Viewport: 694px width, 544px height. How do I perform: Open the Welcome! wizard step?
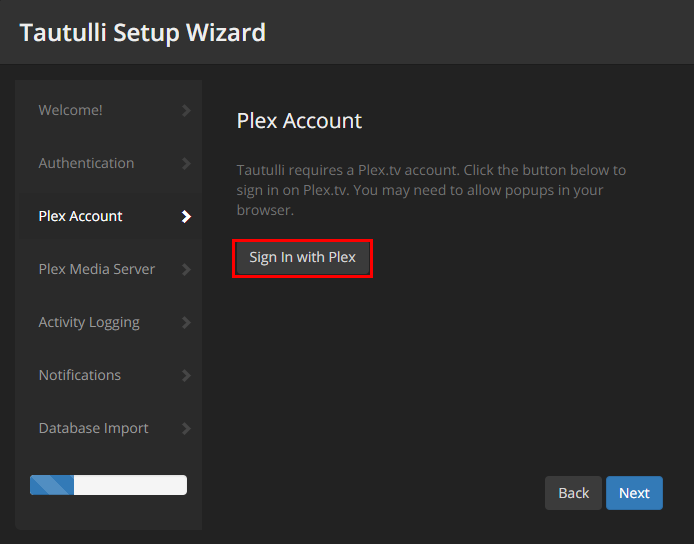click(x=70, y=110)
